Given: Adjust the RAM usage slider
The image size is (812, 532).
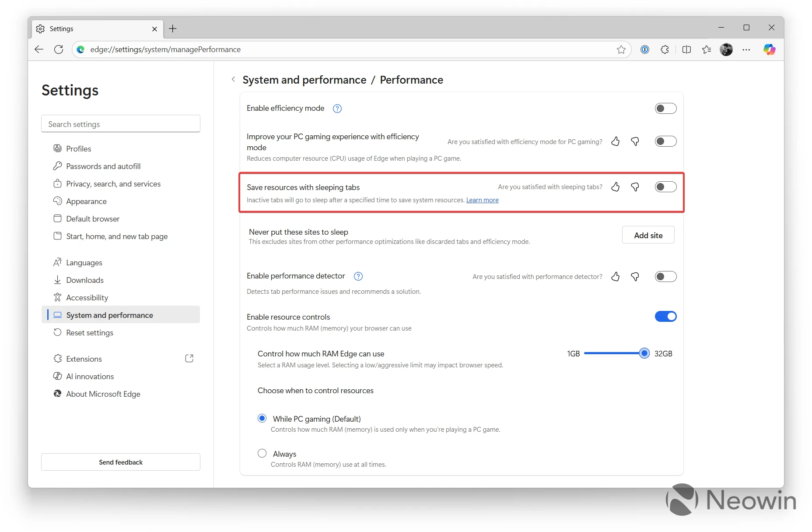Looking at the screenshot, I should [x=644, y=353].
